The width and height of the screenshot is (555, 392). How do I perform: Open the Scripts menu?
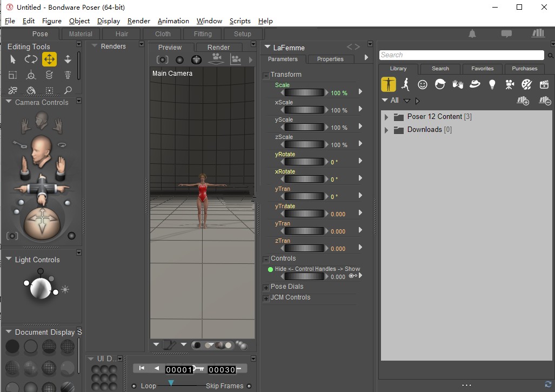[240, 21]
